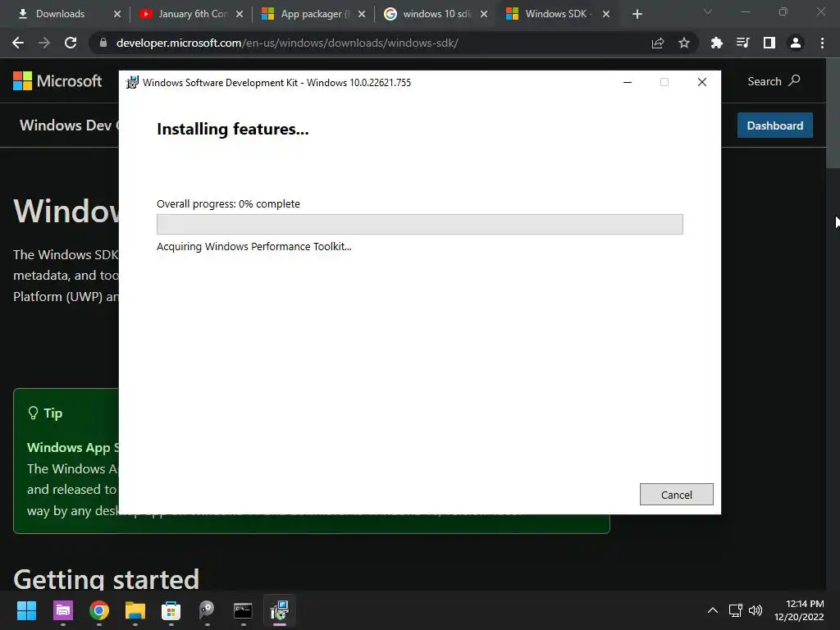Close the Windows SDK tab

click(x=606, y=15)
